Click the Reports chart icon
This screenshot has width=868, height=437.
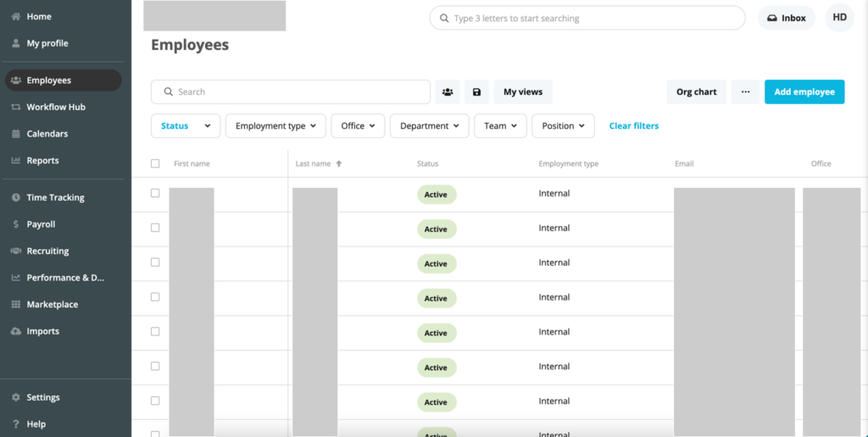[x=15, y=160]
